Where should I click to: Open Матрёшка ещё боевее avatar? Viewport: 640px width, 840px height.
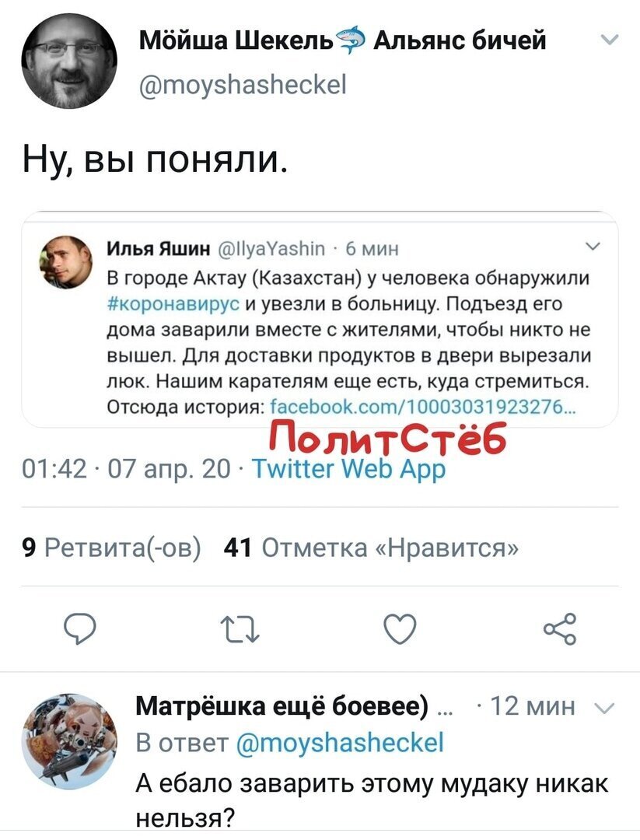tap(69, 741)
